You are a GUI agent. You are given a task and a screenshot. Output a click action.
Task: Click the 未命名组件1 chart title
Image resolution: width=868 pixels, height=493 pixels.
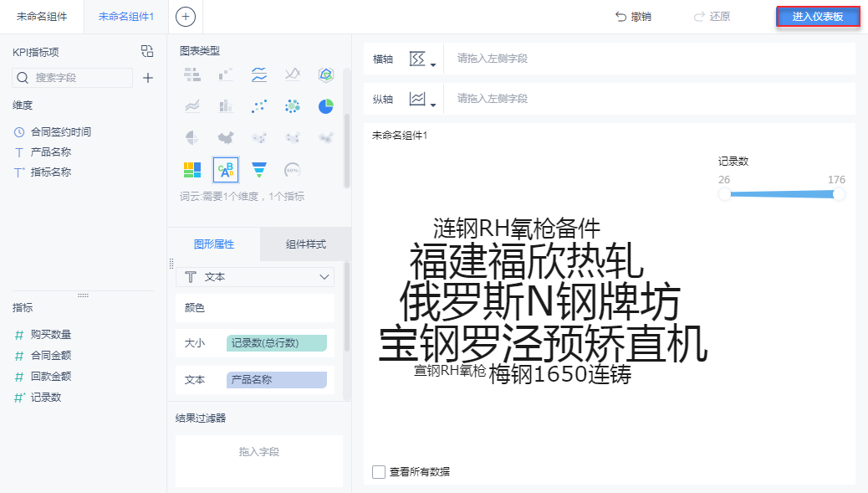[x=400, y=136]
